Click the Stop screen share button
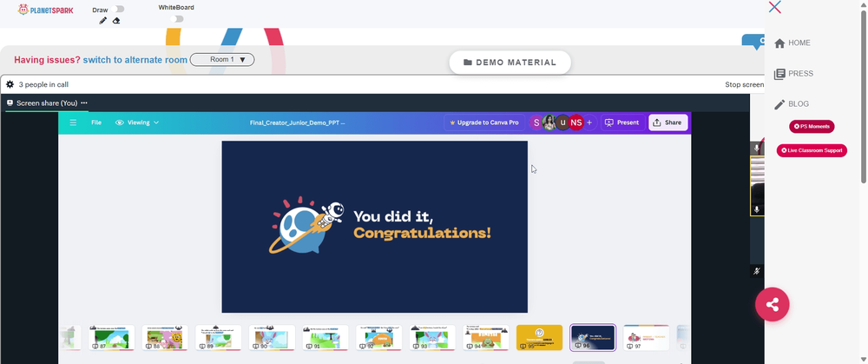This screenshot has height=364, width=868. pos(745,85)
